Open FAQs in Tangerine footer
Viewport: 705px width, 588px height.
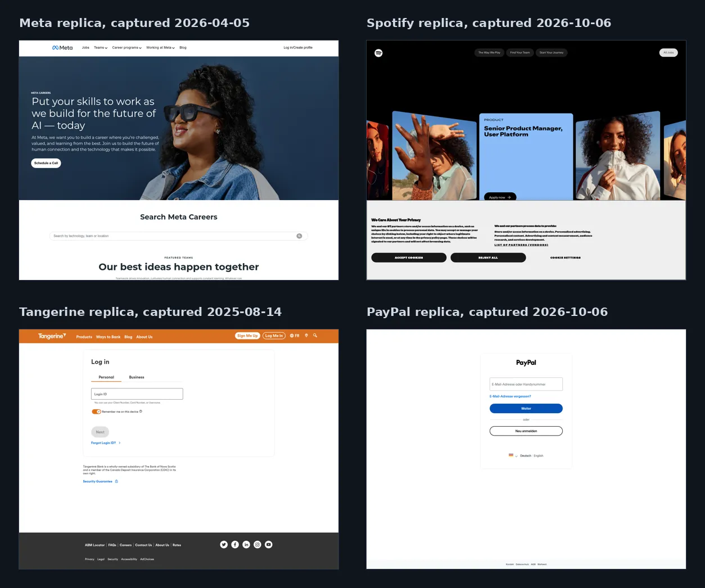click(112, 545)
